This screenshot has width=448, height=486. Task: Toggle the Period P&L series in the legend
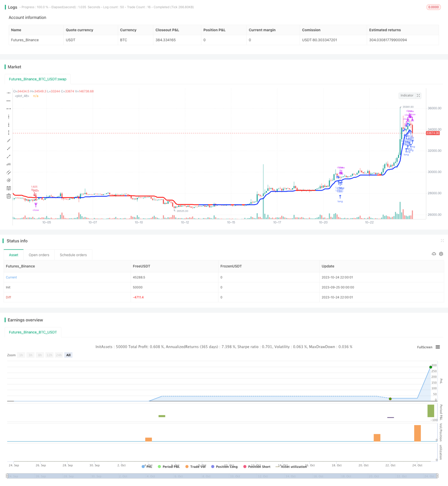click(169, 466)
